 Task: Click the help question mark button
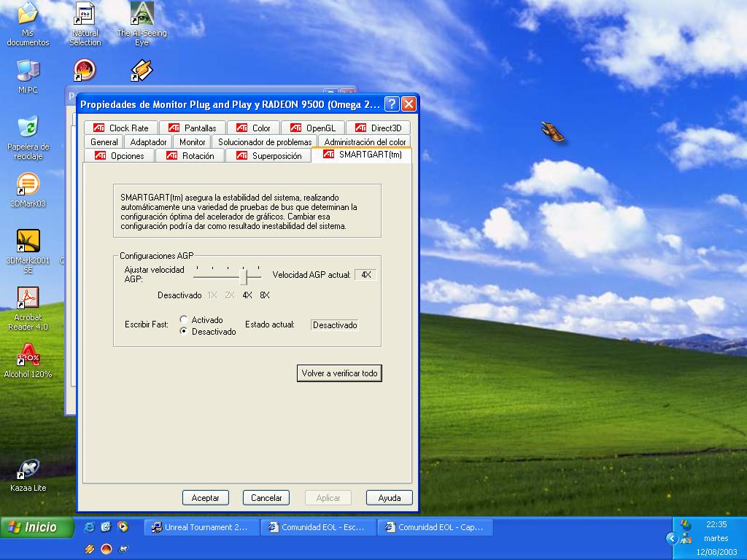(392, 104)
